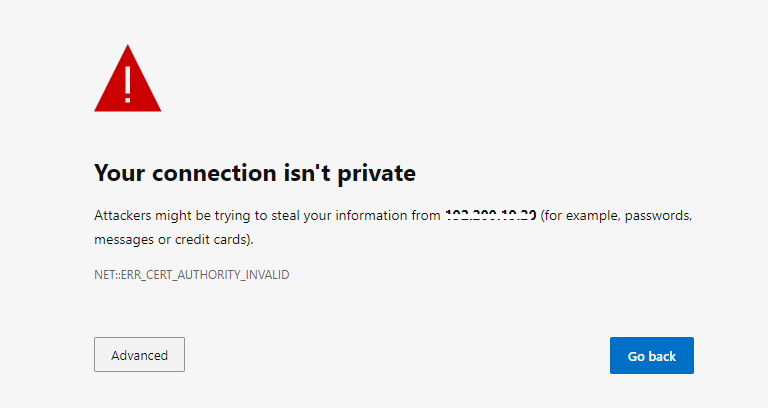Click the heading "Your connection isn't private"

[254, 173]
